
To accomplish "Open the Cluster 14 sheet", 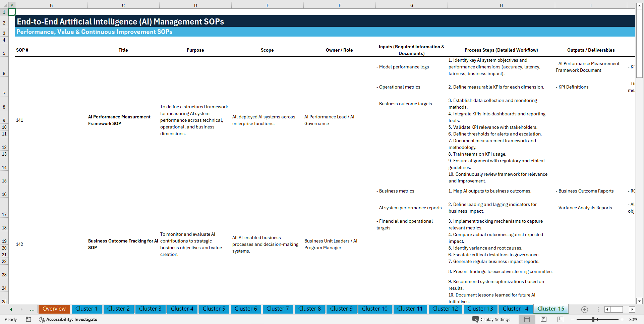I will point(516,309).
